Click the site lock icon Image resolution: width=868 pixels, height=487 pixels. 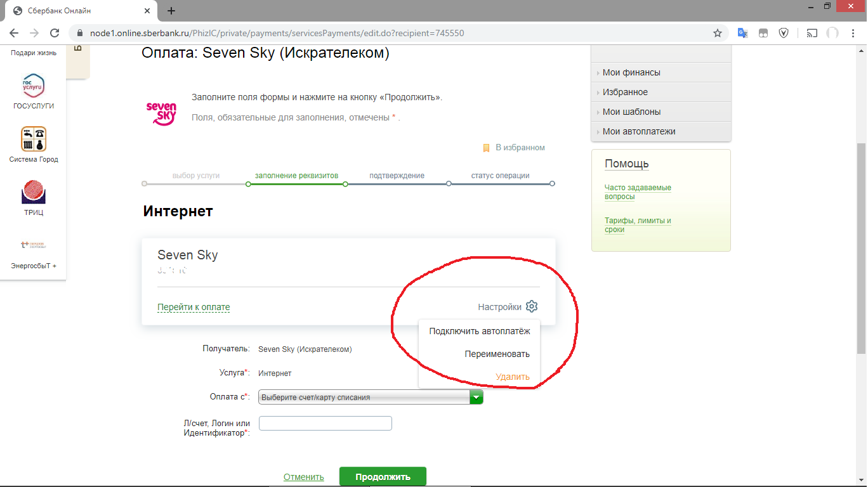pos(80,33)
